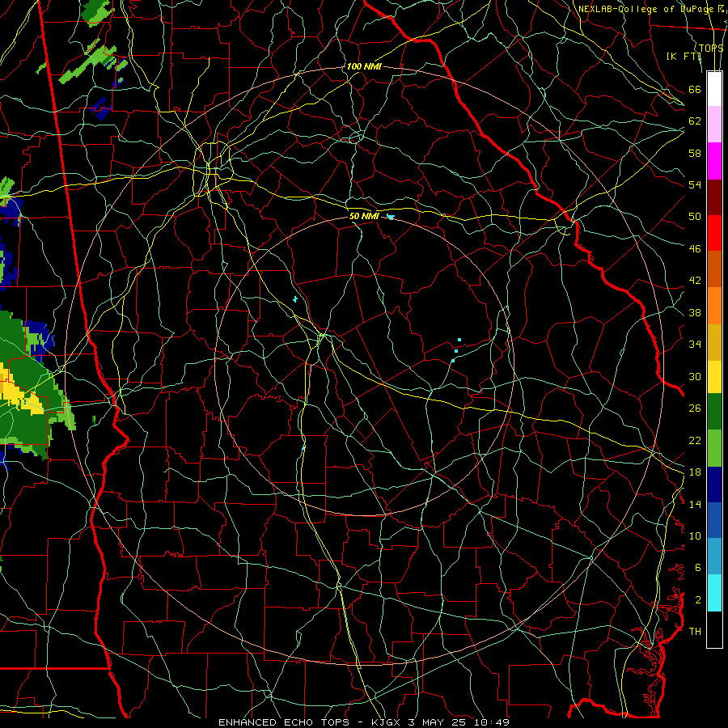Click the mustard gold legend band
Image resolution: width=728 pixels, height=728 pixels.
pyautogui.click(x=714, y=341)
